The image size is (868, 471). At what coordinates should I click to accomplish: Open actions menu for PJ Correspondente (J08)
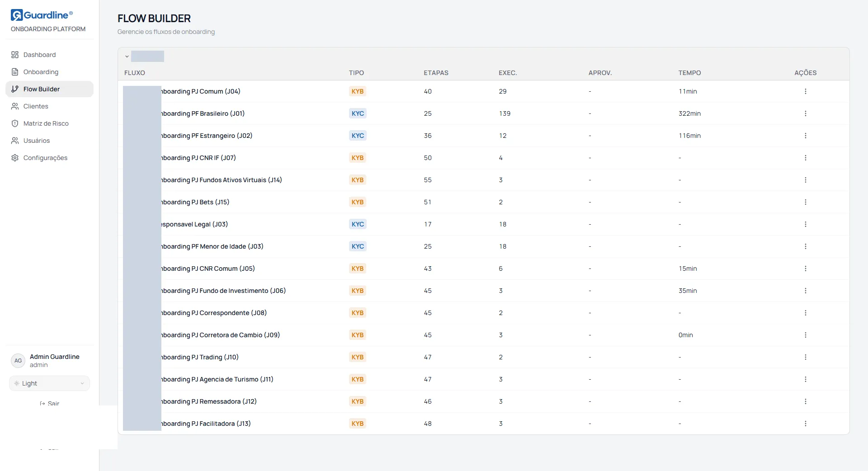[x=805, y=313]
